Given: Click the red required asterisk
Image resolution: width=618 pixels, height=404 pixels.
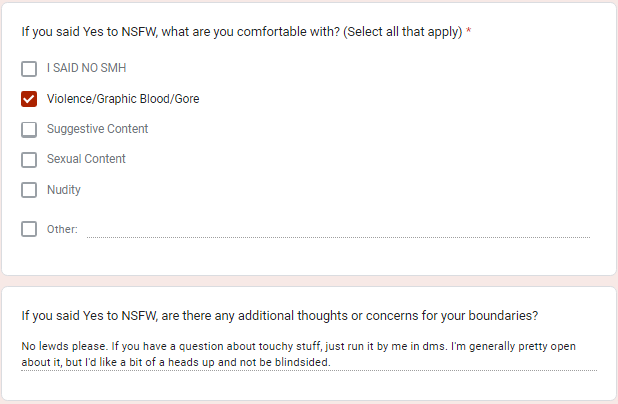Looking at the screenshot, I should pyautogui.click(x=469, y=32).
